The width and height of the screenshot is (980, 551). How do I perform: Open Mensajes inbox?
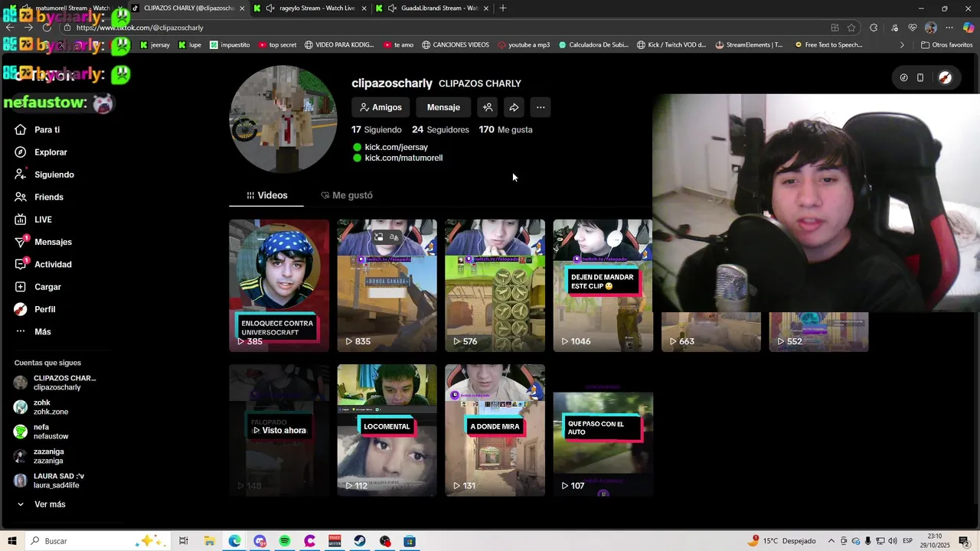(53, 242)
